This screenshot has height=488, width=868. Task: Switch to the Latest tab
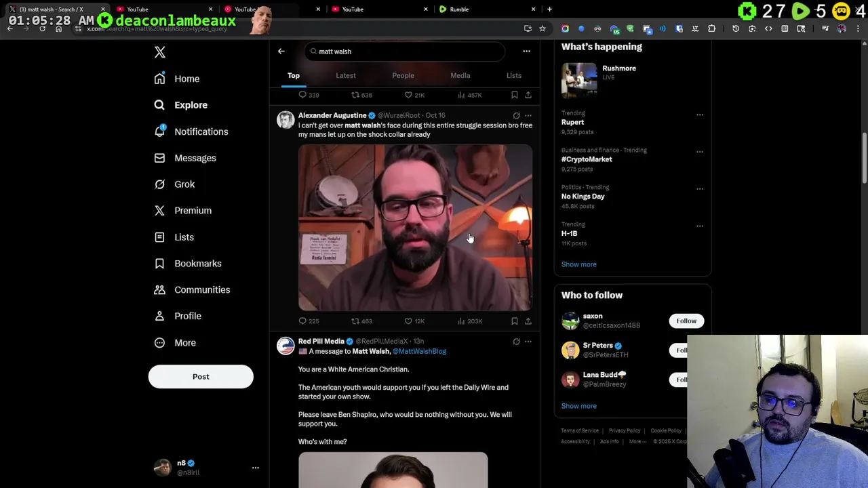click(346, 75)
